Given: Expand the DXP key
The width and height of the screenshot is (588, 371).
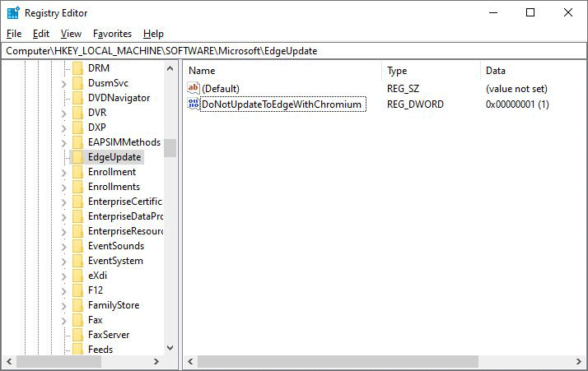Looking at the screenshot, I should point(63,128).
